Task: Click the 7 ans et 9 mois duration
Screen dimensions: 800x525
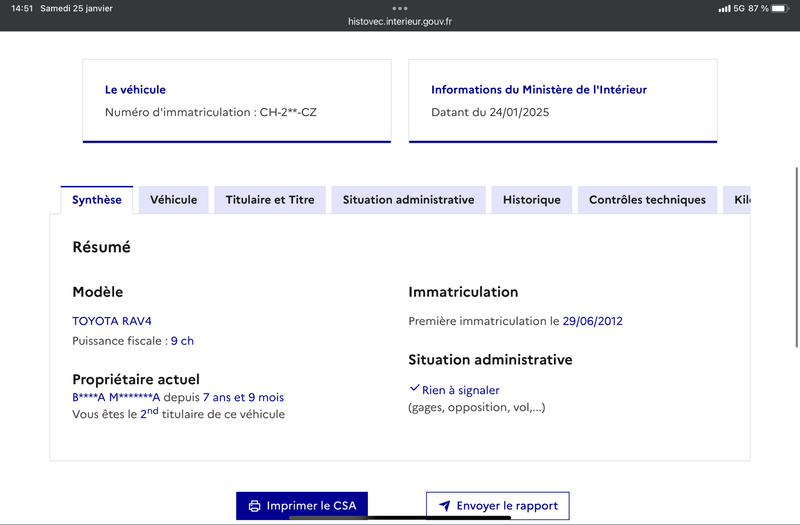Action: click(x=243, y=397)
